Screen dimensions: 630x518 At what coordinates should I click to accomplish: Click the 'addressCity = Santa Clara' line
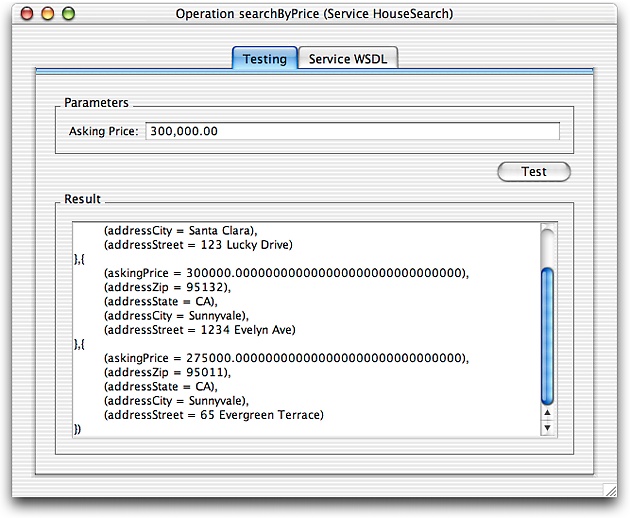[180, 231]
